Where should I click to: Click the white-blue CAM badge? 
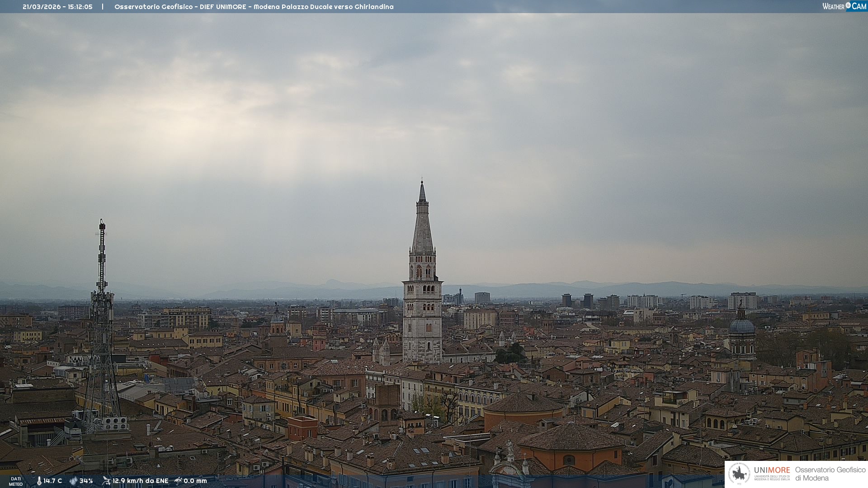(859, 6)
